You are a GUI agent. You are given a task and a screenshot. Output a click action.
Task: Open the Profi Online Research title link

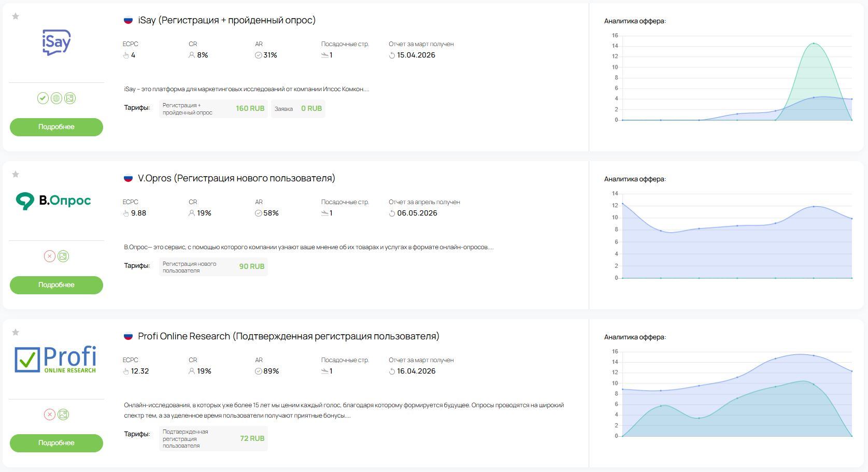289,336
